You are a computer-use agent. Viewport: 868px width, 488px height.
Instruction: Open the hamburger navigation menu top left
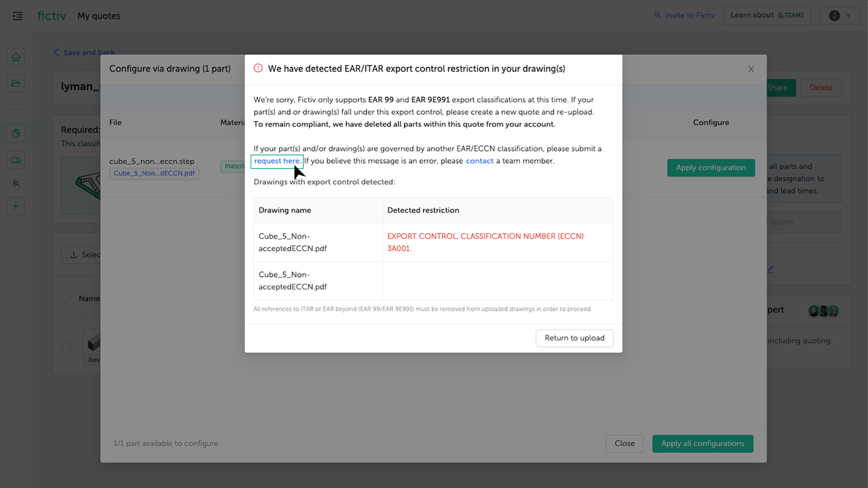pos(17,15)
